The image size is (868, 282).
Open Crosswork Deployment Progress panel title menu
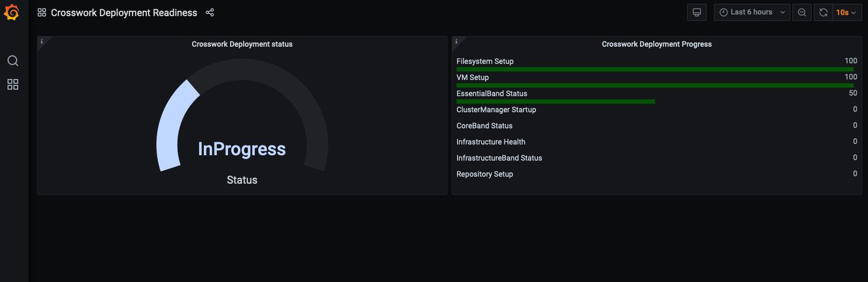(x=657, y=44)
